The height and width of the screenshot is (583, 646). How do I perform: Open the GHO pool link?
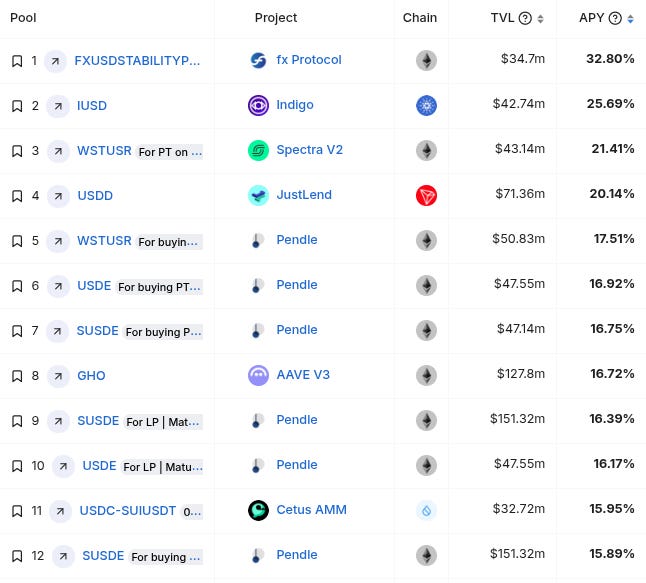click(x=91, y=376)
